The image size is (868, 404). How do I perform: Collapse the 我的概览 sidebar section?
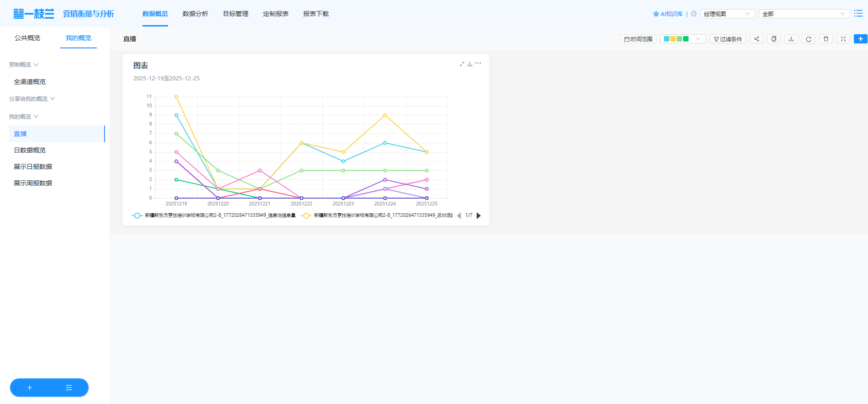click(x=24, y=117)
